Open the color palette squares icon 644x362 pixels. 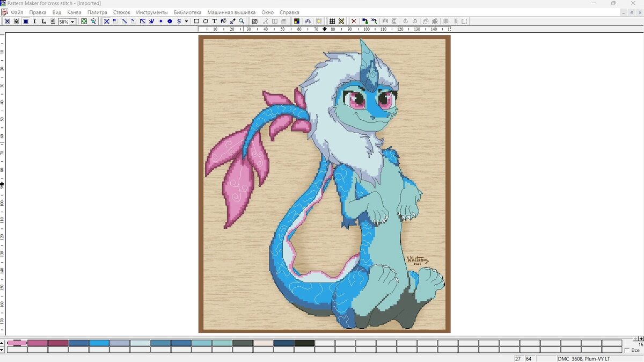click(296, 21)
